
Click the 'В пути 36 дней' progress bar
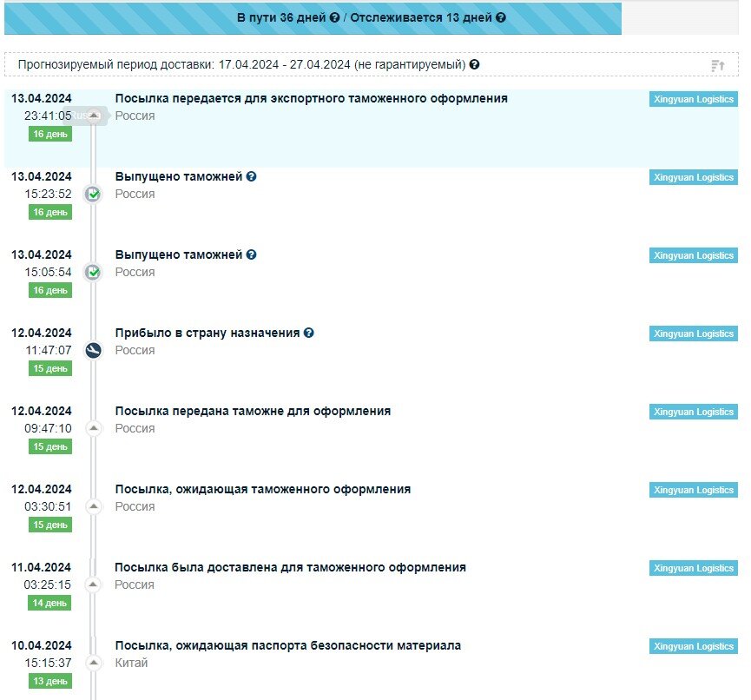(x=313, y=18)
